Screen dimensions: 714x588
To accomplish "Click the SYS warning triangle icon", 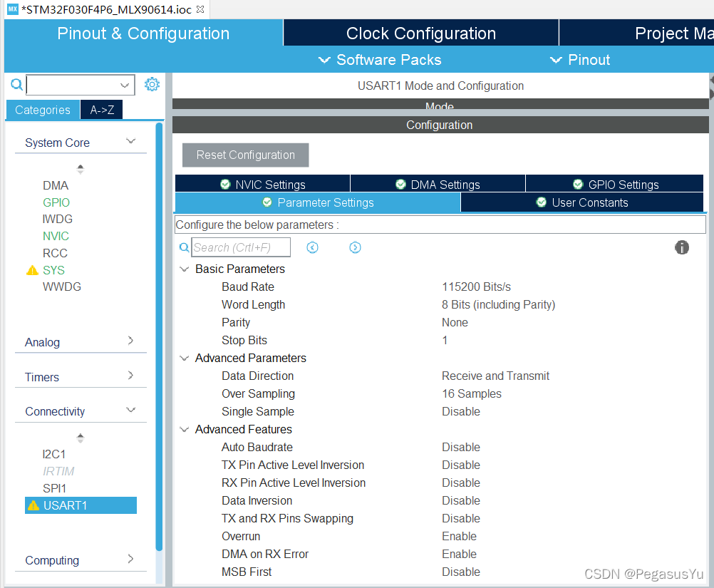I will tap(32, 271).
